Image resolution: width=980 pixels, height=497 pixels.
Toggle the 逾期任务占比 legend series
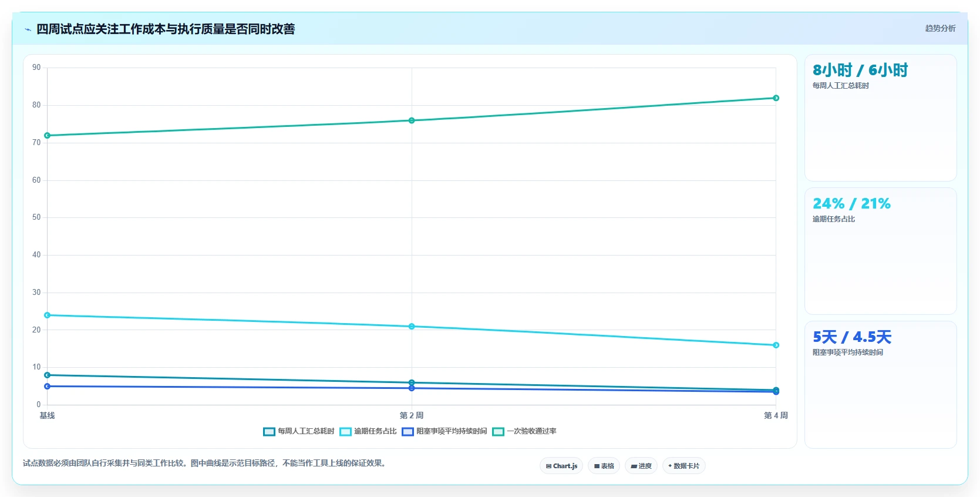click(x=368, y=431)
